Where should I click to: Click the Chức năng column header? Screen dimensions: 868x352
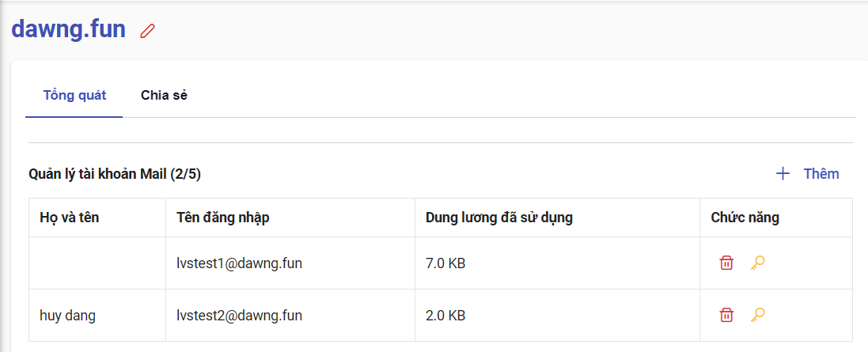tap(745, 218)
